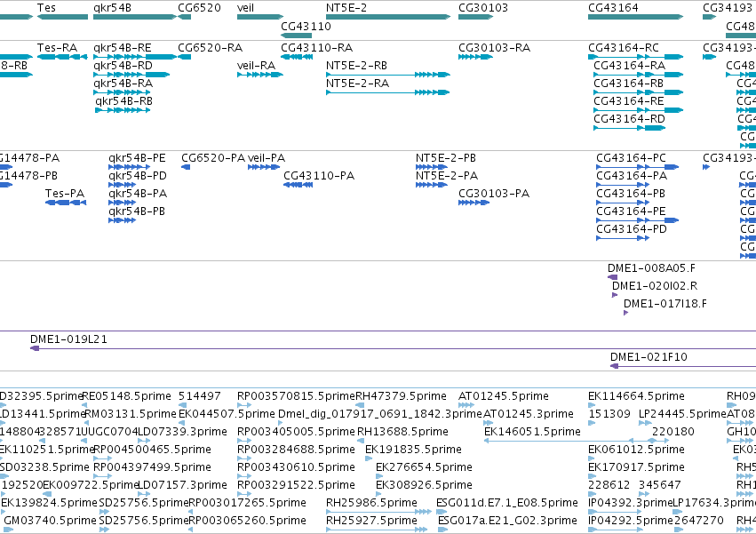The width and height of the screenshot is (756, 534).
Task: Open protein qkr54B-PB
Action: (122, 220)
